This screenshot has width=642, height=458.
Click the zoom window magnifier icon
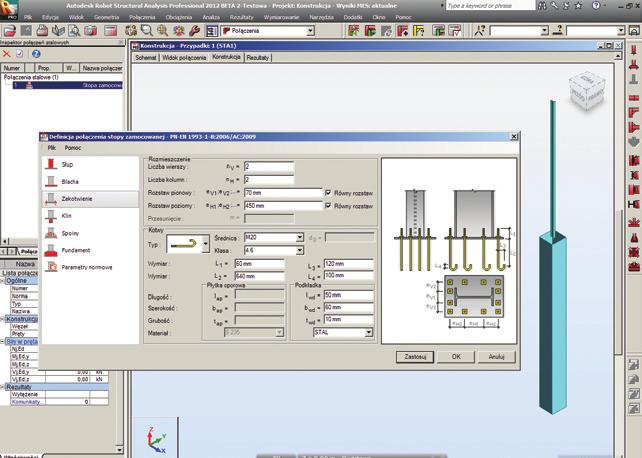(x=147, y=31)
